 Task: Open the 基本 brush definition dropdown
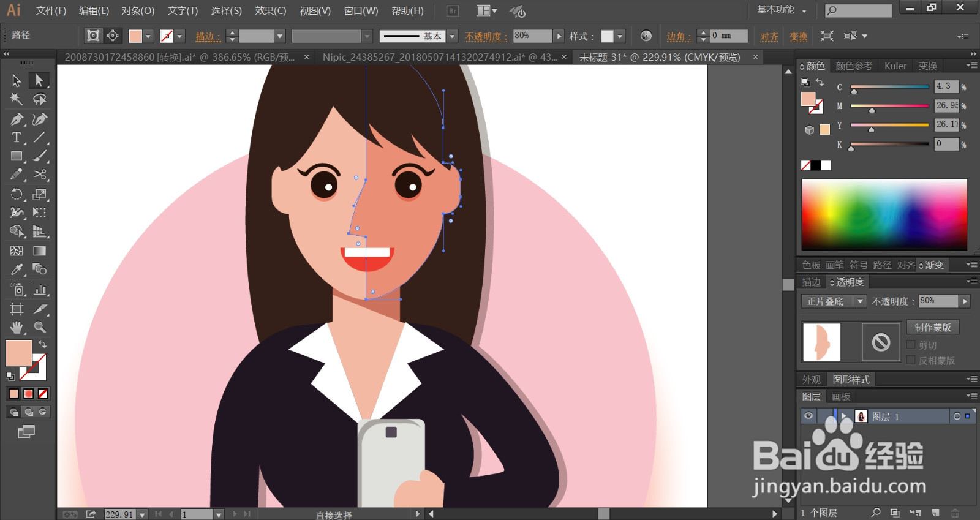tap(452, 37)
